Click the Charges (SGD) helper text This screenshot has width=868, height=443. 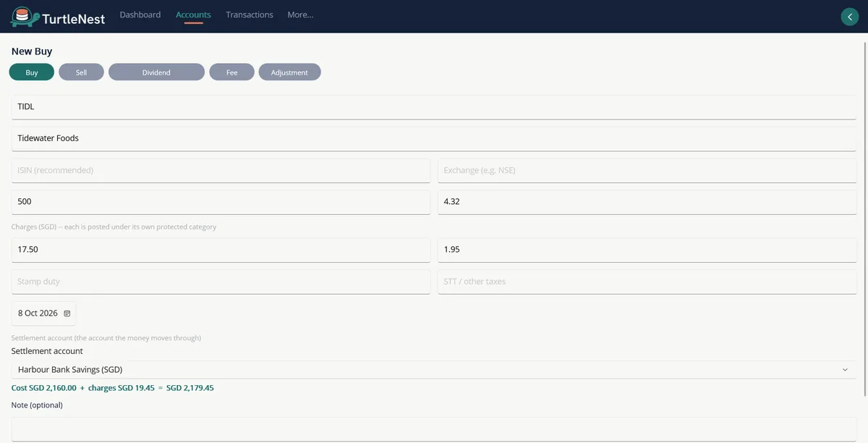pyautogui.click(x=114, y=227)
